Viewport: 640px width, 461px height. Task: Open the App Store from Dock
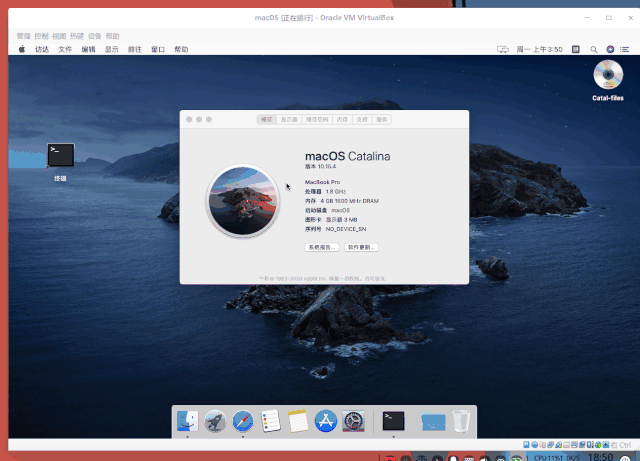tap(326, 421)
